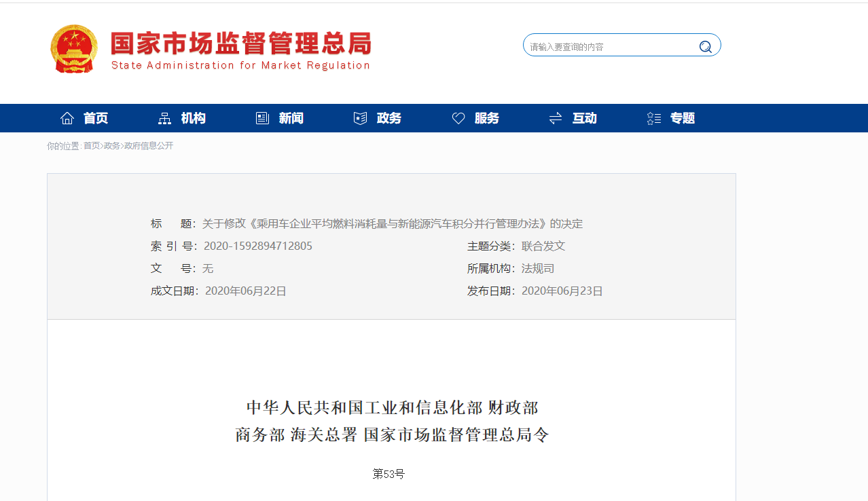Select the 政务 menu item
The image size is (868, 501).
(x=389, y=118)
